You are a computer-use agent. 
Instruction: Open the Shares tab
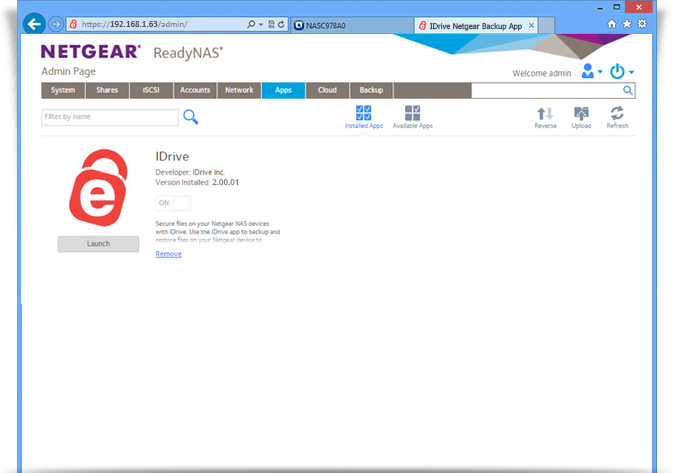click(107, 90)
